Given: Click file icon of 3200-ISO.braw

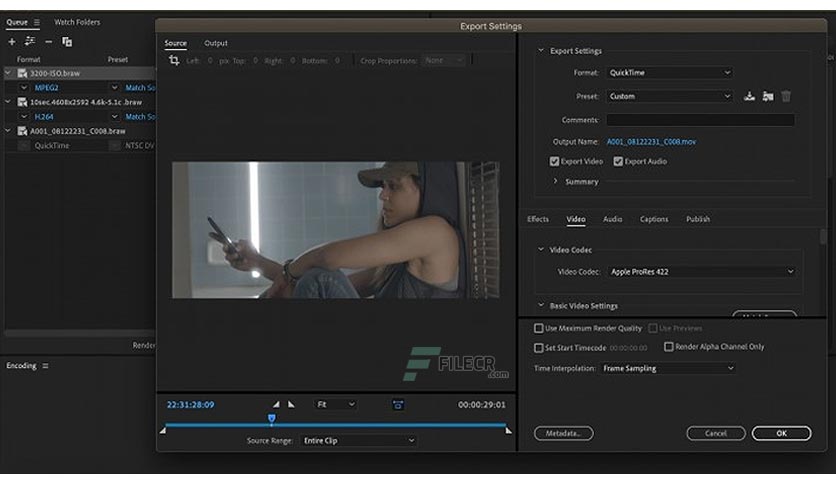Looking at the screenshot, I should coord(22,73).
